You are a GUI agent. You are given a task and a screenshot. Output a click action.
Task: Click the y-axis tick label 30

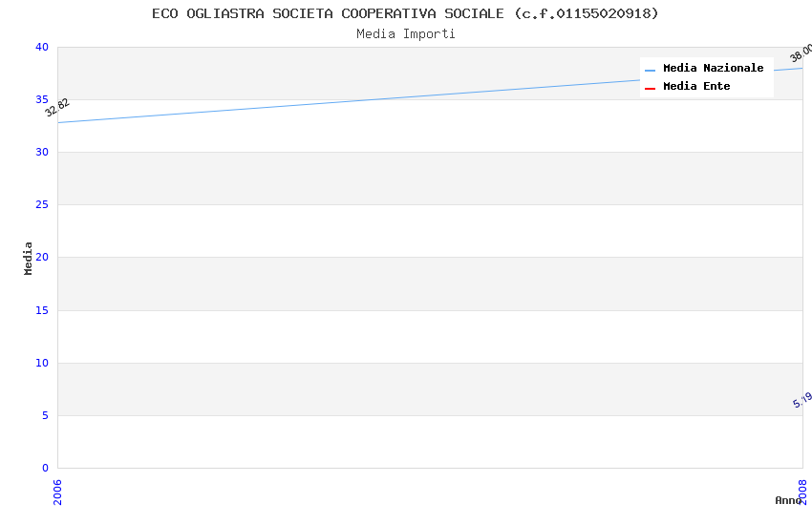click(x=42, y=152)
